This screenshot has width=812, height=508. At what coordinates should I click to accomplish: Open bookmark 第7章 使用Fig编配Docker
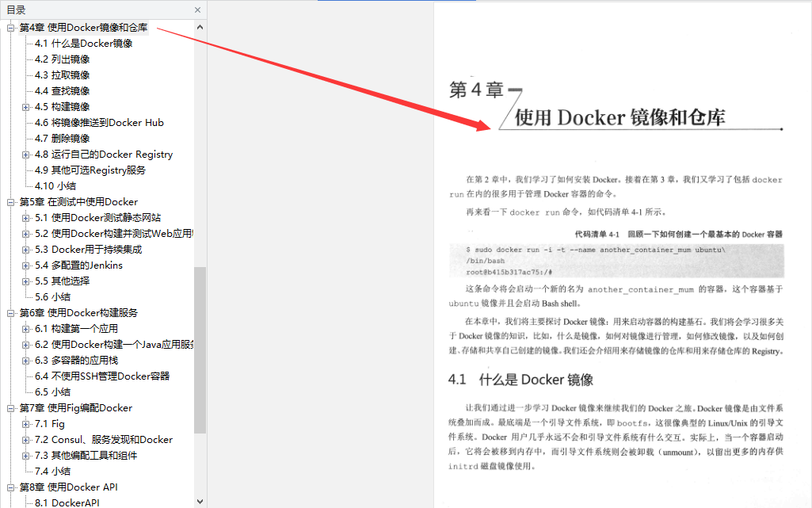[x=76, y=408]
